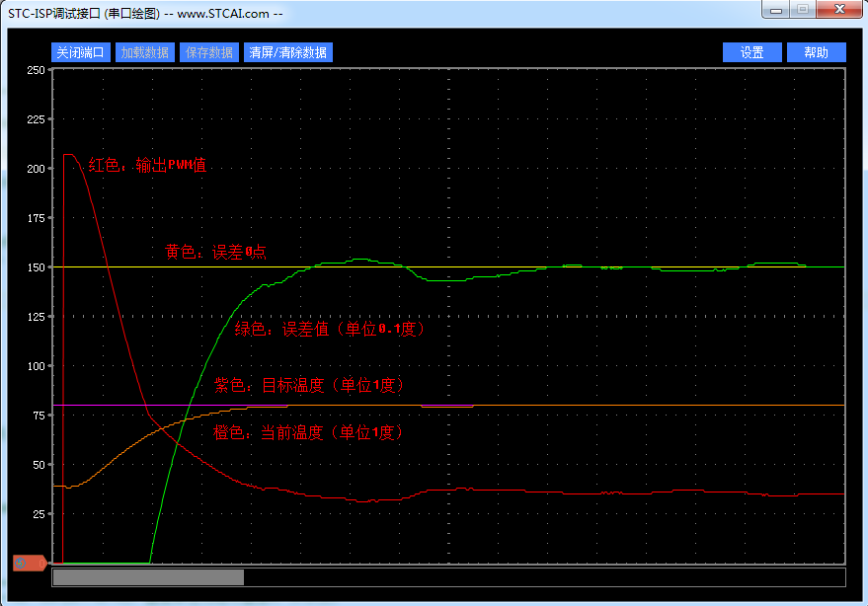Click the green 误差值 label text
868x606 pixels.
tap(330, 330)
